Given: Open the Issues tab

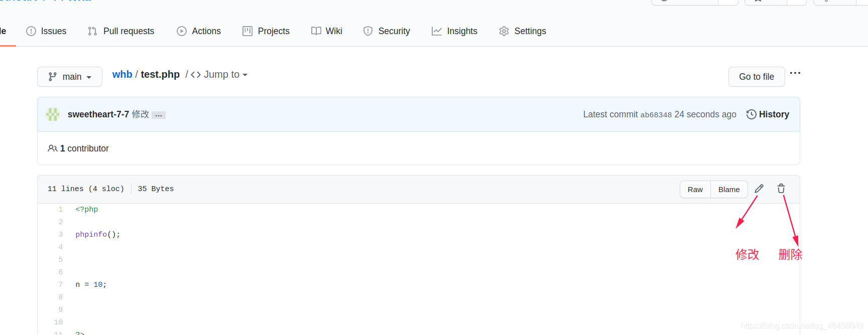Looking at the screenshot, I should click(x=46, y=31).
